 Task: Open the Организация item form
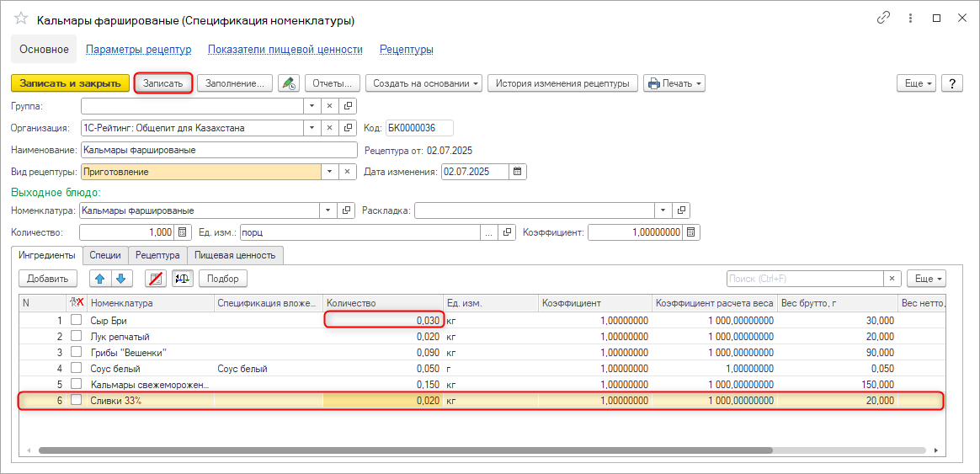[x=348, y=128]
